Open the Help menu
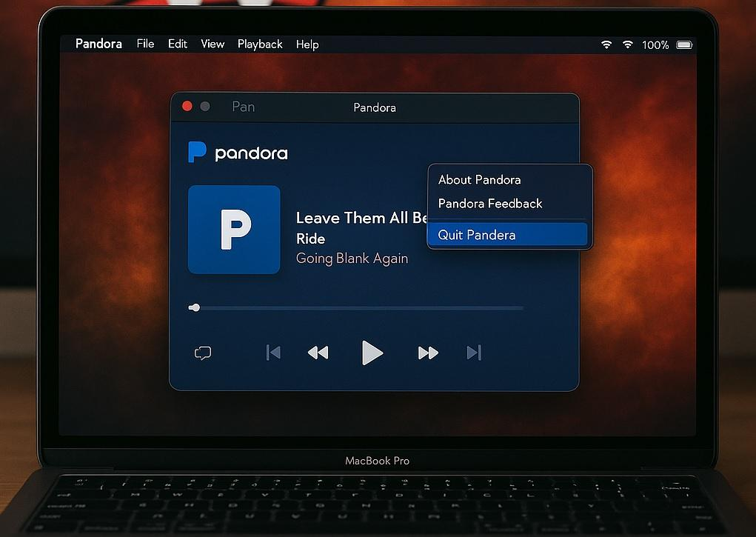The image size is (756, 537). [x=307, y=44]
